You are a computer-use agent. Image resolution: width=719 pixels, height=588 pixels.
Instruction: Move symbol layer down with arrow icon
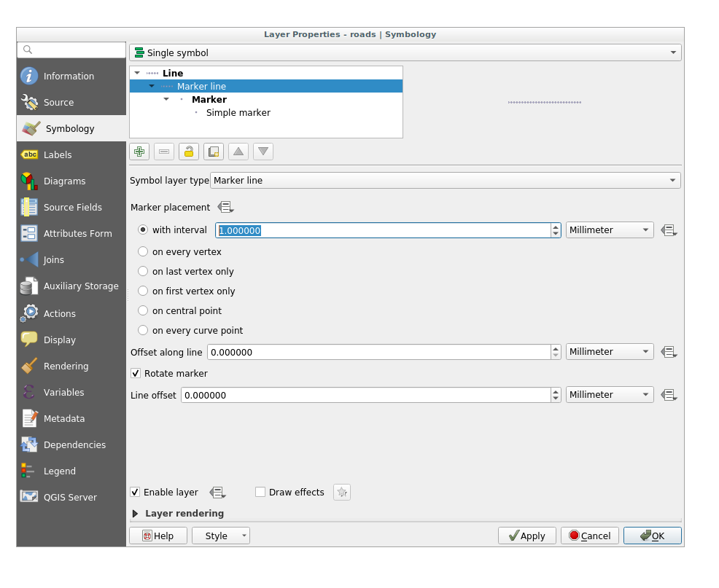coord(263,152)
